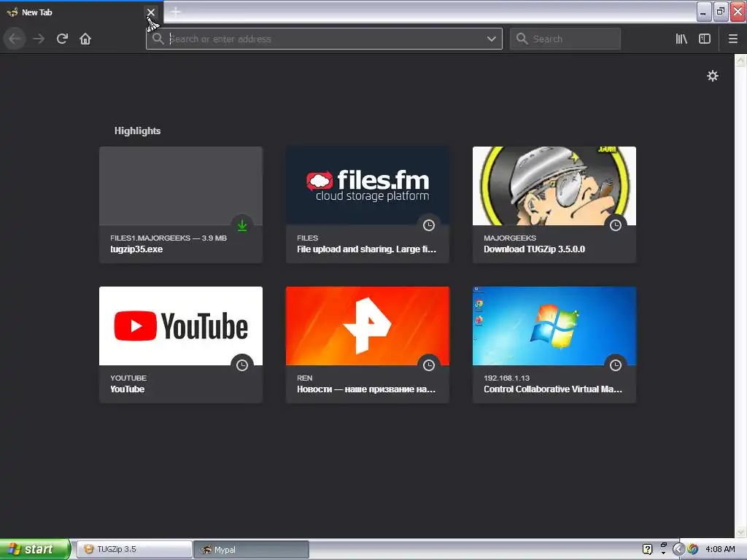747x560 pixels.
Task: Click the 'Highlights' section heading
Action: pyautogui.click(x=137, y=131)
